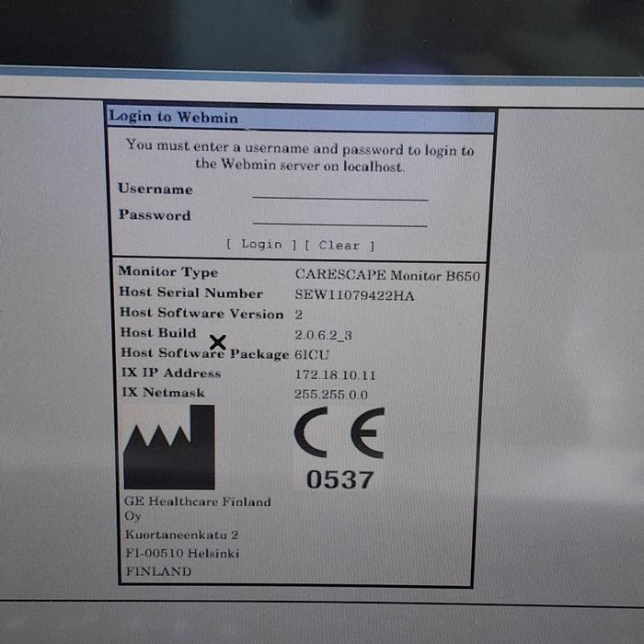Click serial number SEW11079422HA
Viewport: 644px width, 644px height.
pos(354,295)
